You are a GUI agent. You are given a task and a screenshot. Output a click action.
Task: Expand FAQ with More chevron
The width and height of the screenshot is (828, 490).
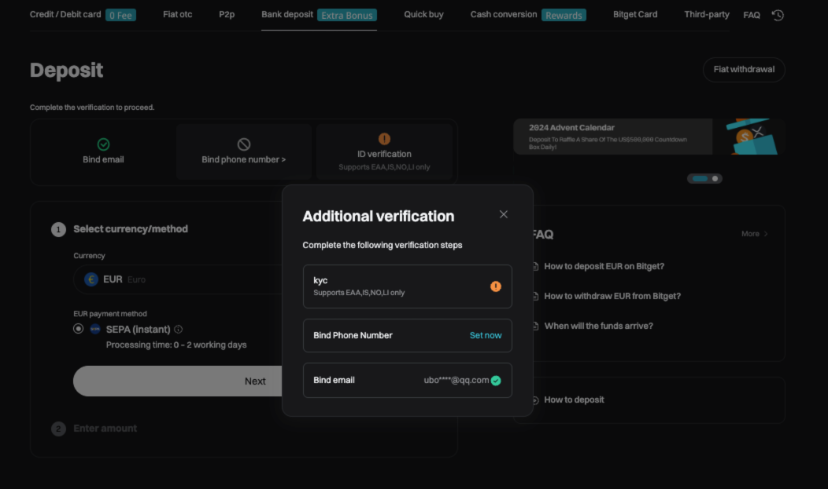coord(755,234)
